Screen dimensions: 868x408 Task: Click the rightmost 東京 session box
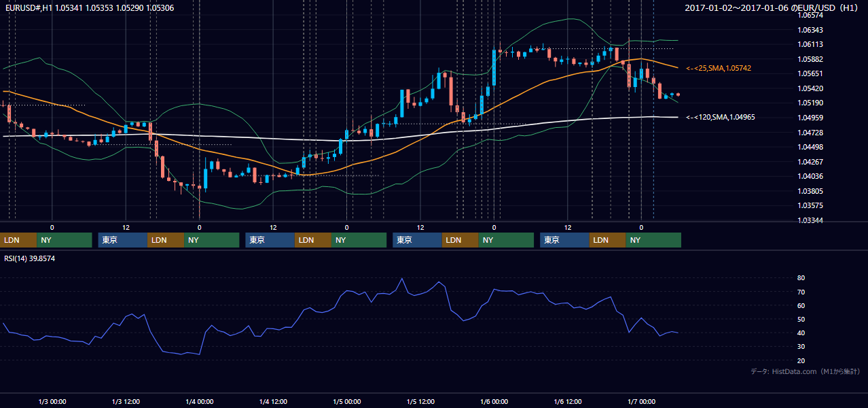(x=564, y=240)
